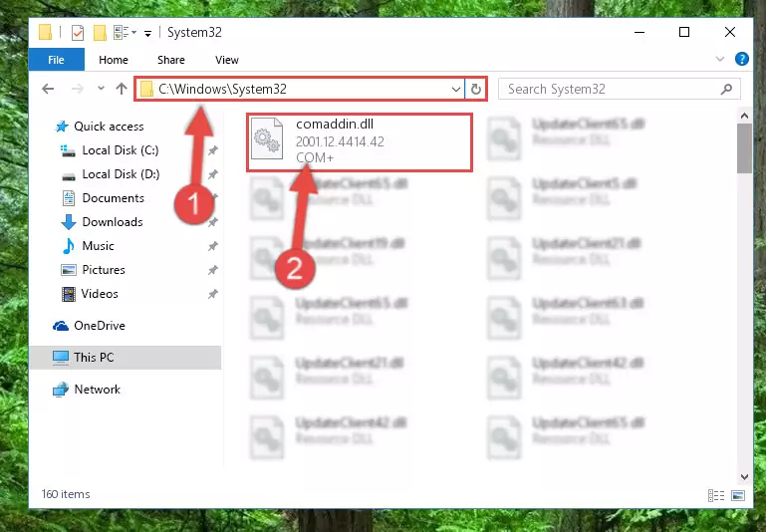The width and height of the screenshot is (766, 532).
Task: Open Downloads in the sidebar
Action: pos(113,222)
